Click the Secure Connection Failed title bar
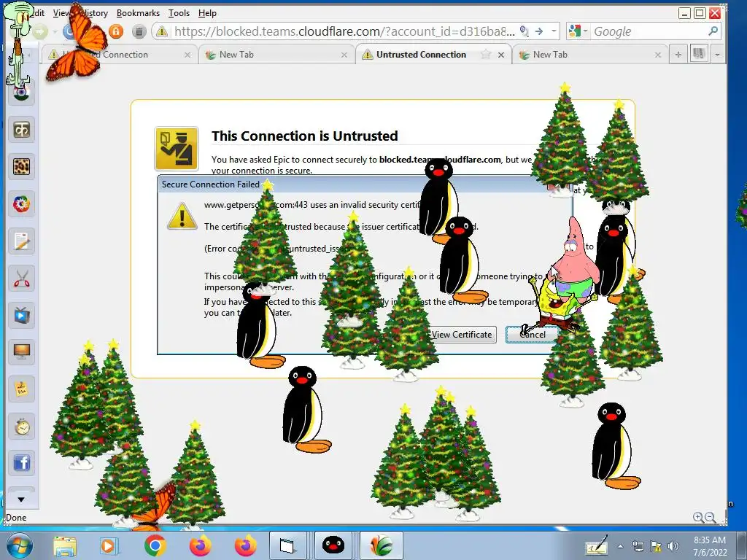Image resolution: width=747 pixels, height=560 pixels. click(365, 184)
